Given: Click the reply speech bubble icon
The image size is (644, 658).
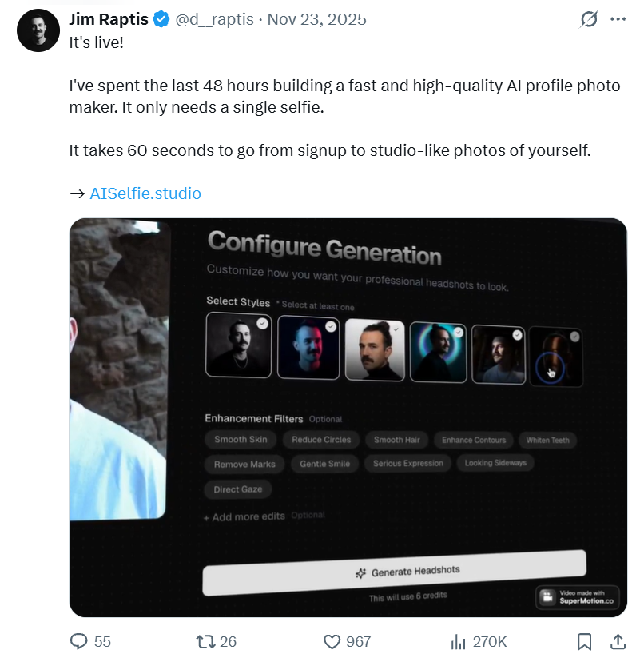Looking at the screenshot, I should (80, 641).
